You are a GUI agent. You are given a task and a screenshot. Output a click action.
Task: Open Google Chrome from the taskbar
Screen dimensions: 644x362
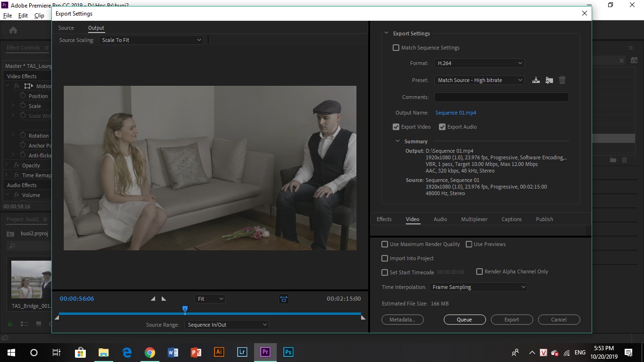coord(150,352)
